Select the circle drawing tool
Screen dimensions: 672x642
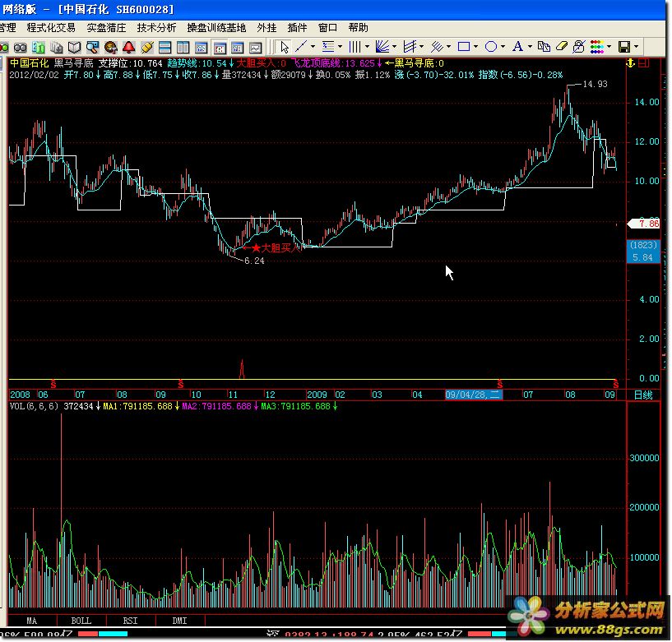point(491,46)
